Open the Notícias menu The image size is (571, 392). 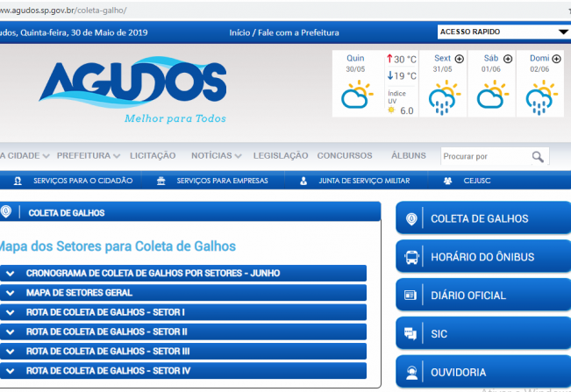tap(216, 155)
